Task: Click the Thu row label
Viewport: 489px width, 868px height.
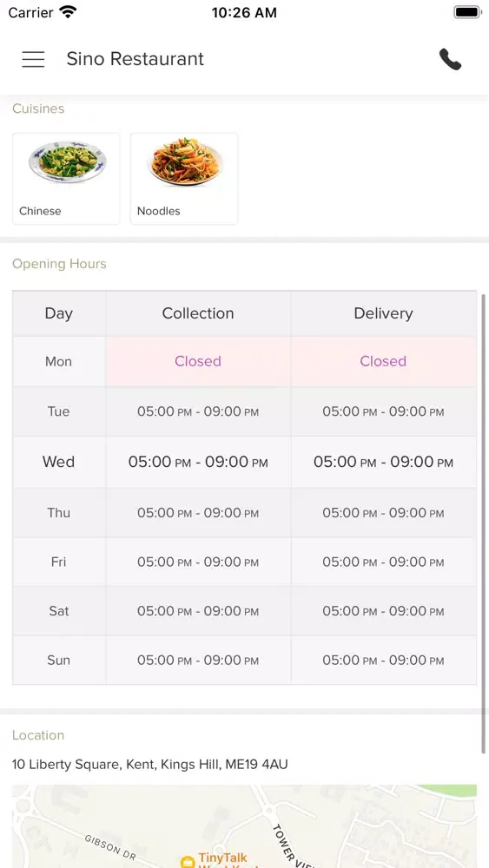Action: click(x=59, y=513)
